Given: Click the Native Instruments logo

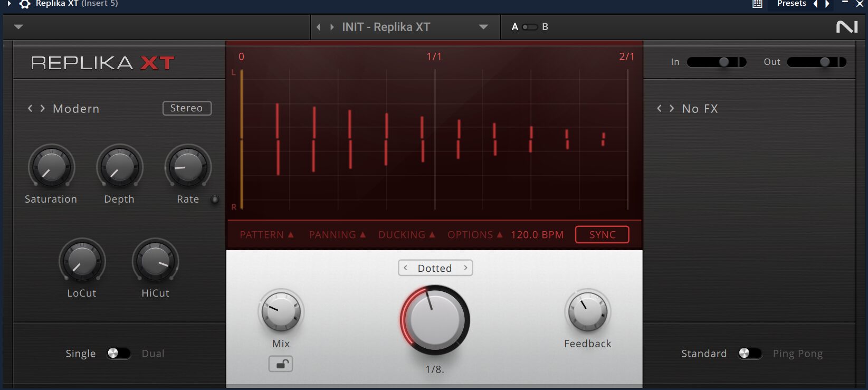Looking at the screenshot, I should pos(846,27).
